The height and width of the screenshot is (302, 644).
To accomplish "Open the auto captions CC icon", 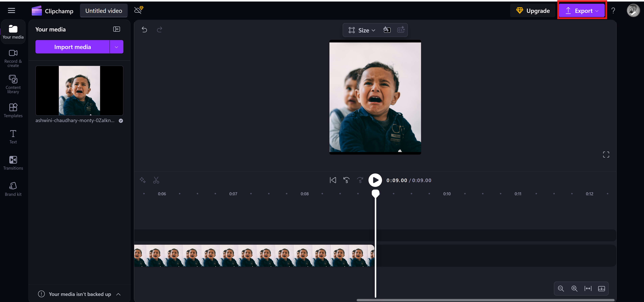I will tap(401, 30).
